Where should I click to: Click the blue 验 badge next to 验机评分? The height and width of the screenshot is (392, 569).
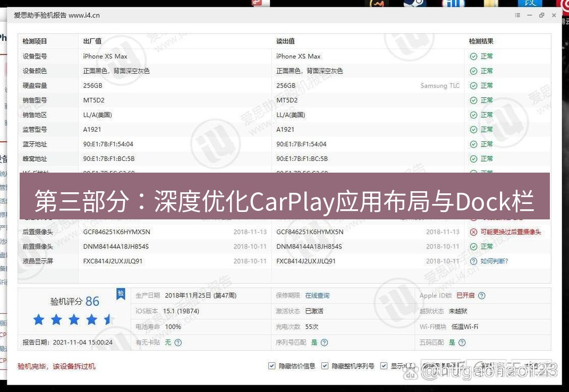point(121,293)
